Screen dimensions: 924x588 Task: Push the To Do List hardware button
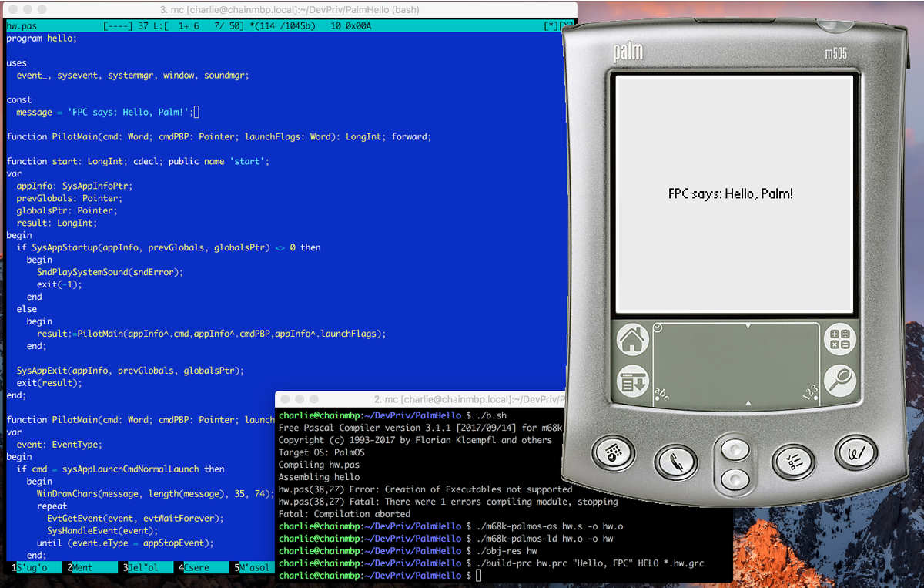pyautogui.click(x=795, y=461)
